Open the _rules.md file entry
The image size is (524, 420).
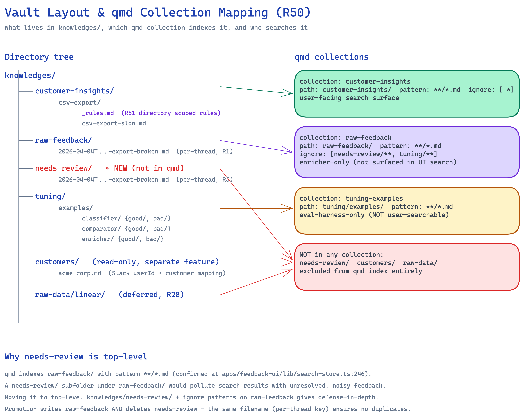pyautogui.click(x=98, y=113)
